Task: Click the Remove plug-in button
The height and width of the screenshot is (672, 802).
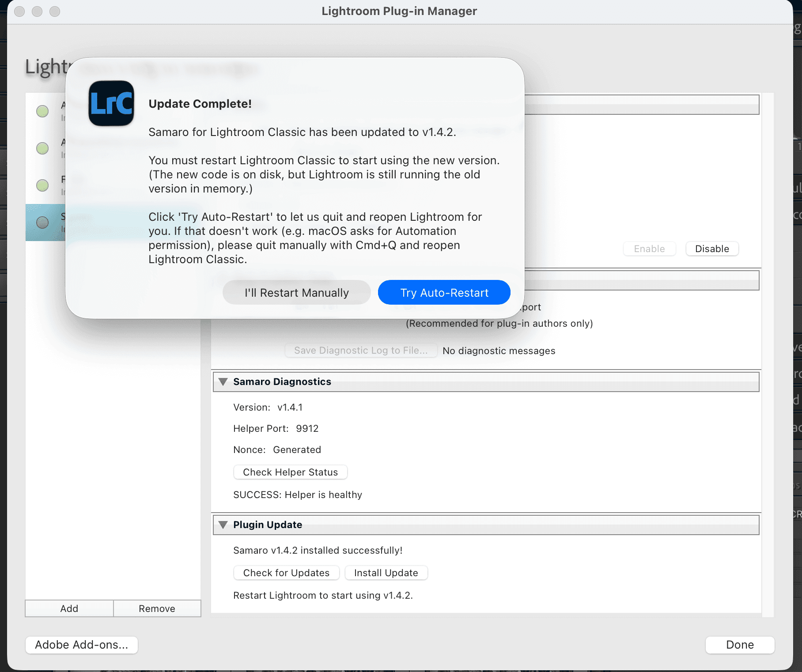Action: (x=157, y=608)
